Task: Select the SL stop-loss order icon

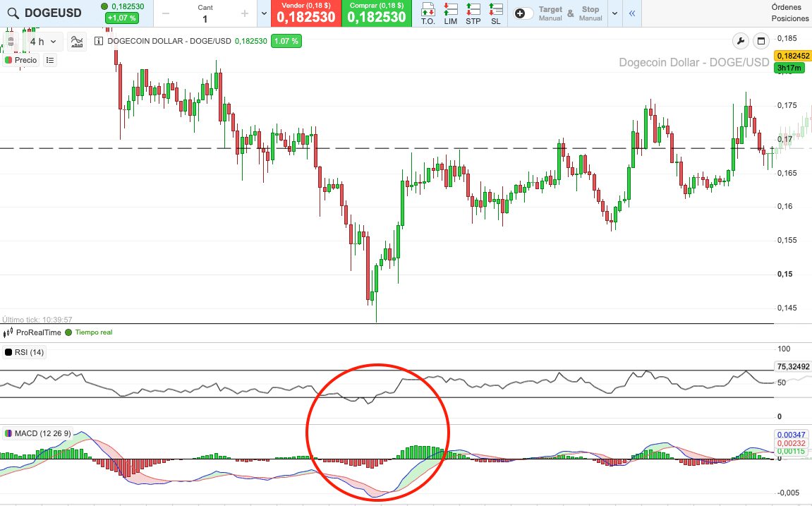Action: (x=495, y=13)
